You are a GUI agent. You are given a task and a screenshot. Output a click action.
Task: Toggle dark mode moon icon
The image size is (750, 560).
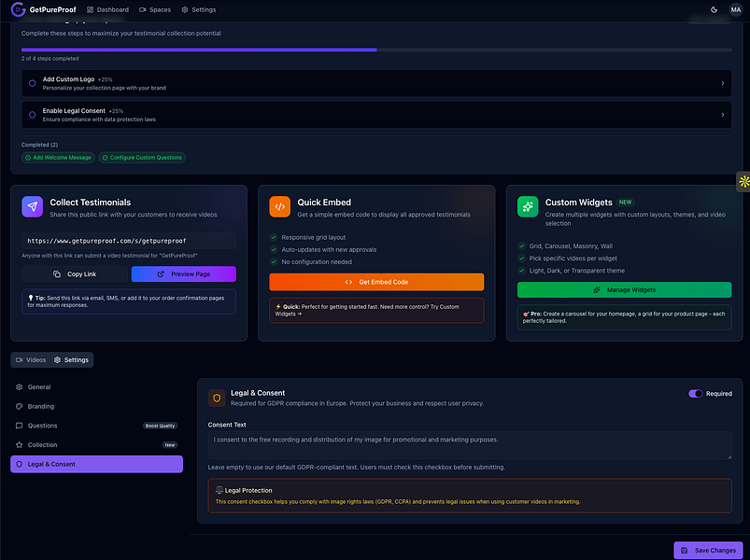point(714,9)
